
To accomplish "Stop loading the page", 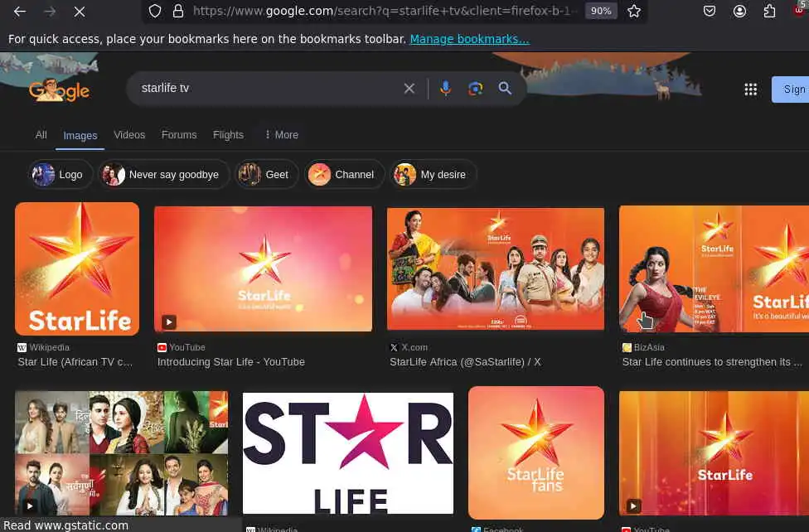I will point(80,12).
